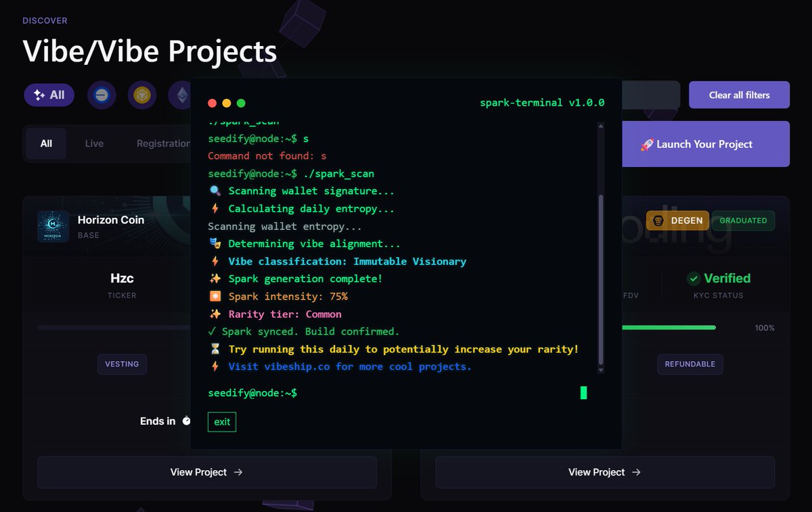Click the DEGEN badge
This screenshot has width=812, height=512.
pos(677,220)
